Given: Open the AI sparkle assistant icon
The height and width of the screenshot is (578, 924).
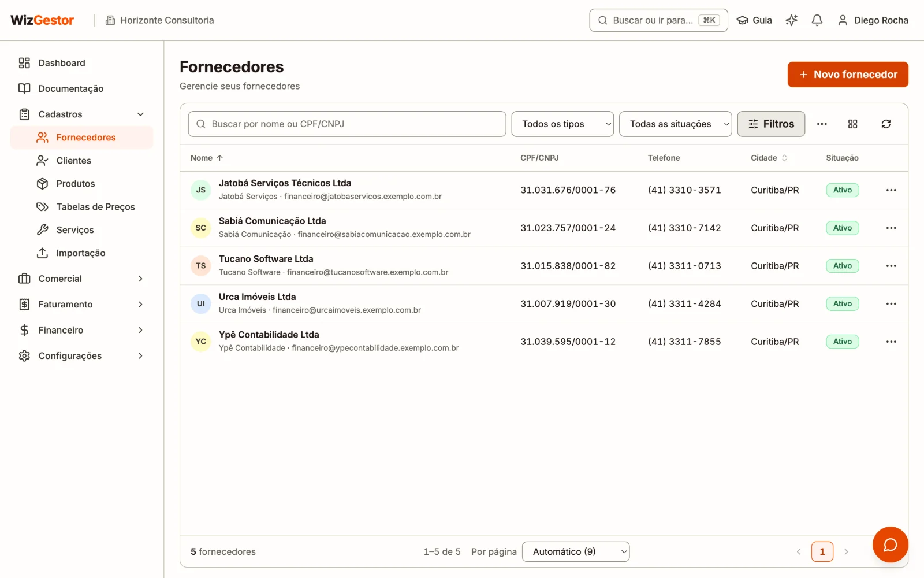Looking at the screenshot, I should point(791,20).
